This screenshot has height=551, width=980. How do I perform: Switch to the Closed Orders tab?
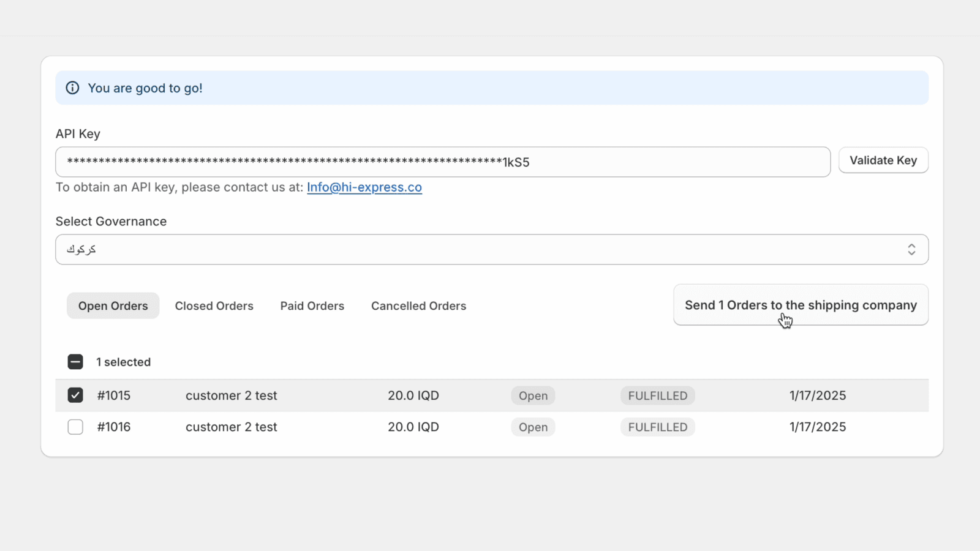tap(214, 305)
